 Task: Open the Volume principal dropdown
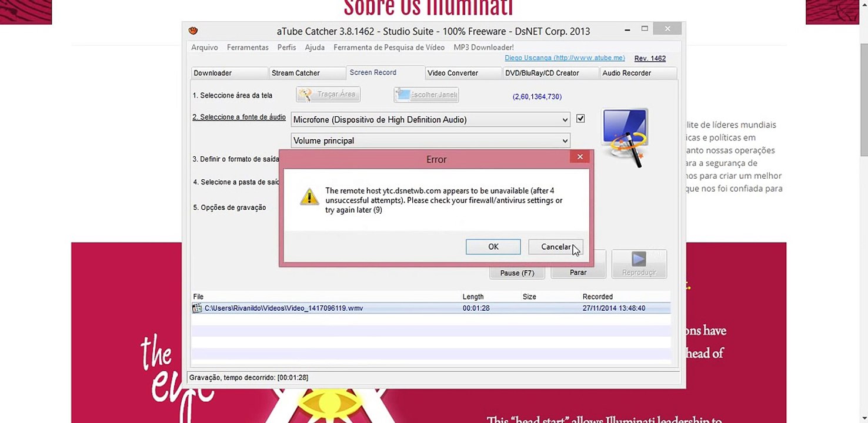click(430, 140)
